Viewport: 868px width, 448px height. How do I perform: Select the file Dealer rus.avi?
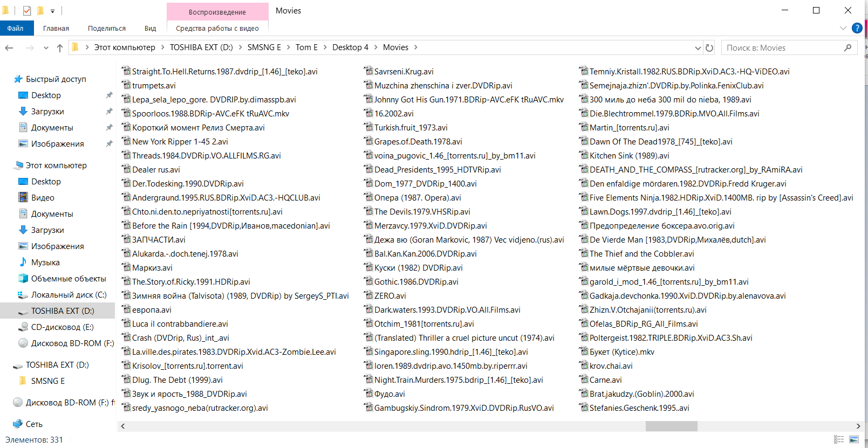coord(156,169)
